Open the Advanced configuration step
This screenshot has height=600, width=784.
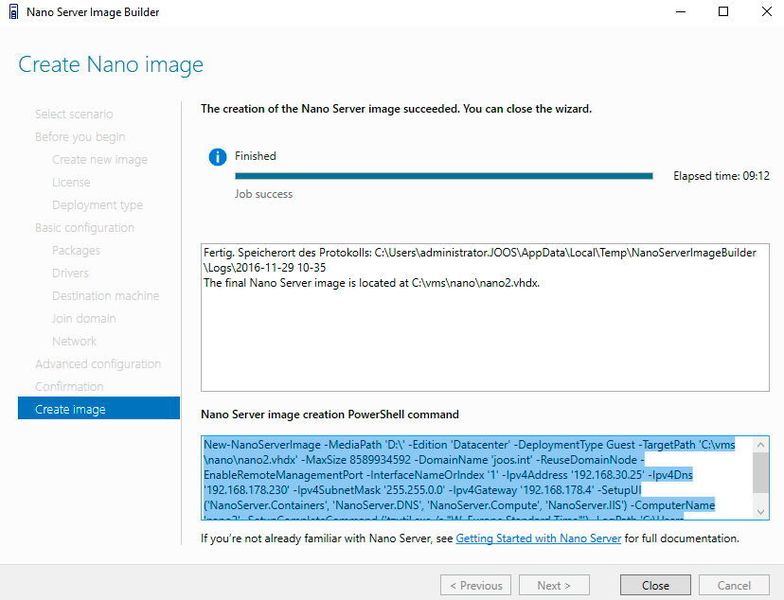click(x=98, y=364)
